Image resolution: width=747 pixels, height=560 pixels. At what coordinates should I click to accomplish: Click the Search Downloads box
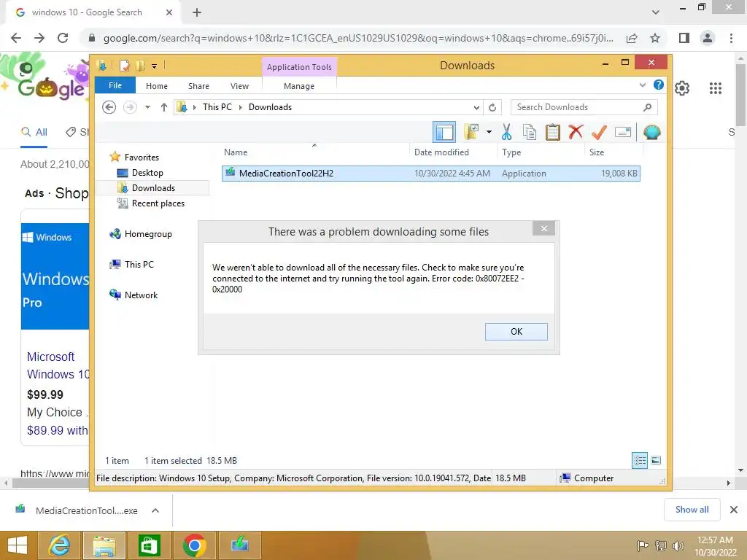584,107
